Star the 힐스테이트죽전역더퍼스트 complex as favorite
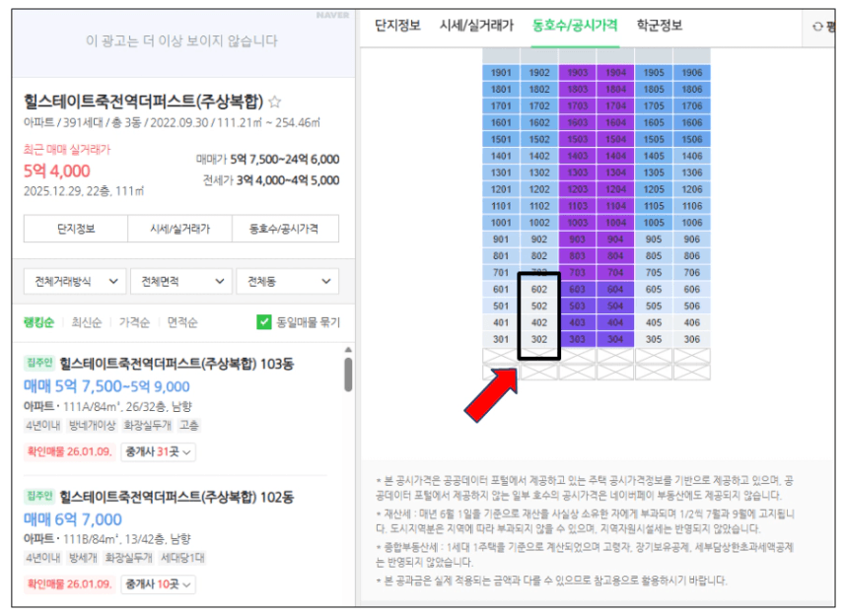845x616 pixels. [x=274, y=102]
